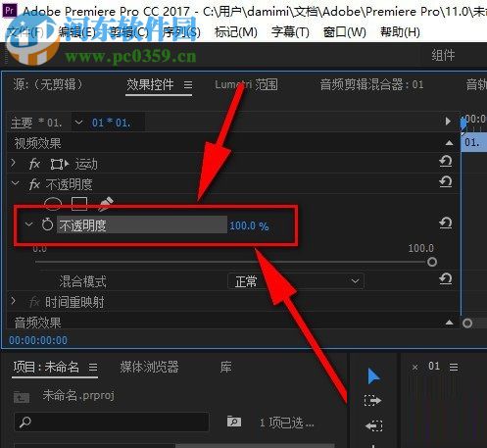Show or hide the timeline view arrow

[x=448, y=122]
